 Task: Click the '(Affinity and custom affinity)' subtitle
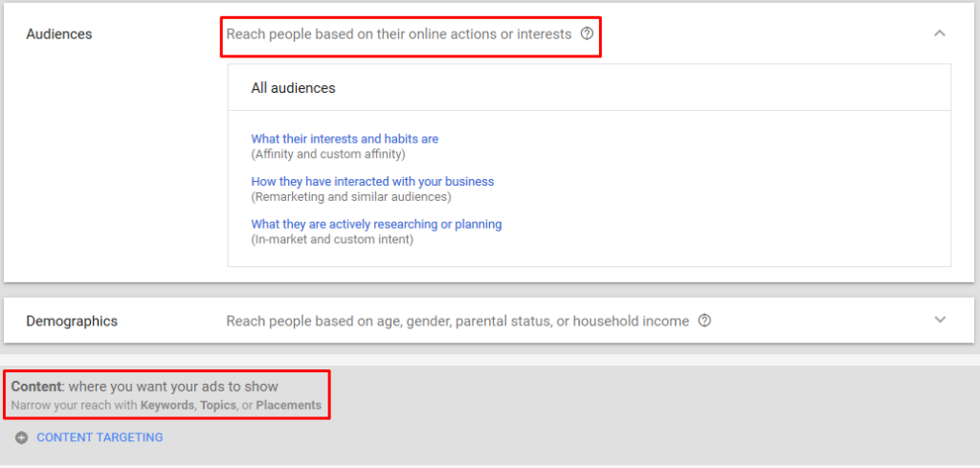click(328, 154)
